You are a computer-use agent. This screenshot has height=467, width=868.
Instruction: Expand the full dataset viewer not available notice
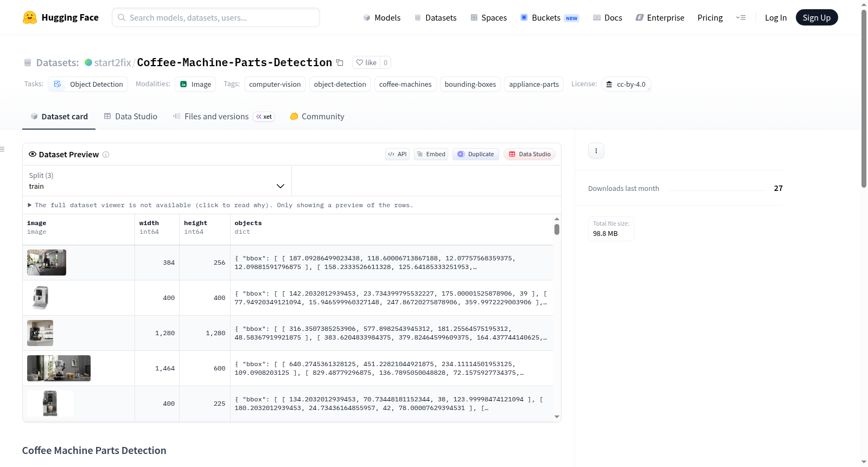click(x=221, y=205)
